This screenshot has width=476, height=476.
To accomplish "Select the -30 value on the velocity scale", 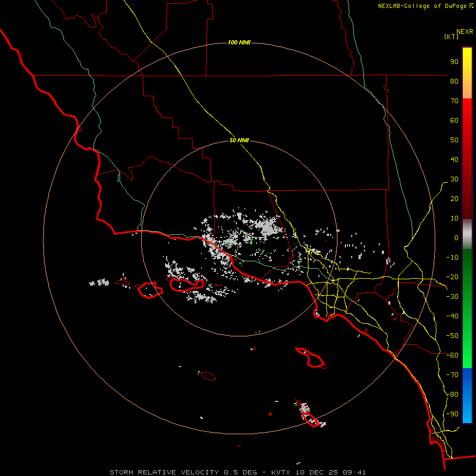I will [452, 297].
